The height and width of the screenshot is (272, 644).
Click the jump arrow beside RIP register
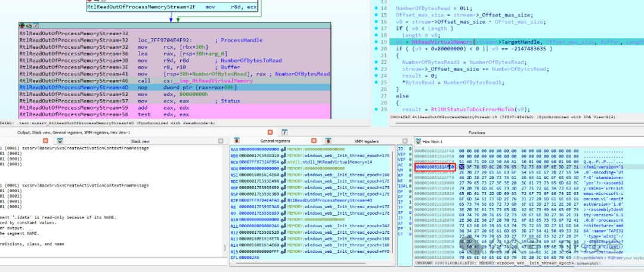pos(283,200)
